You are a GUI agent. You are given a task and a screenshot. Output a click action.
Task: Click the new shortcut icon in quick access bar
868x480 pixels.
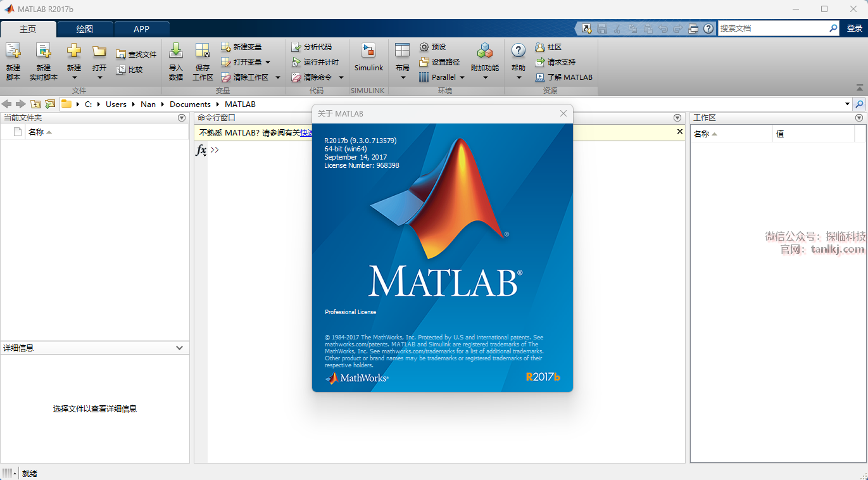[587, 28]
